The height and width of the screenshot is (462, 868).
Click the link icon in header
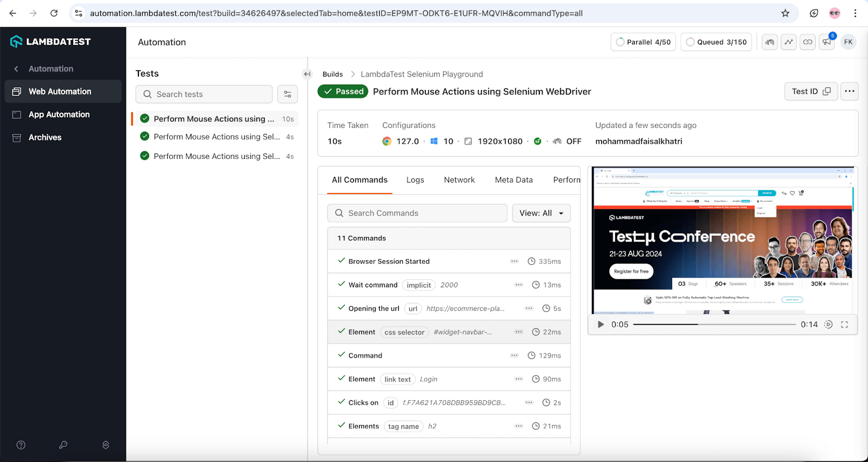(808, 42)
